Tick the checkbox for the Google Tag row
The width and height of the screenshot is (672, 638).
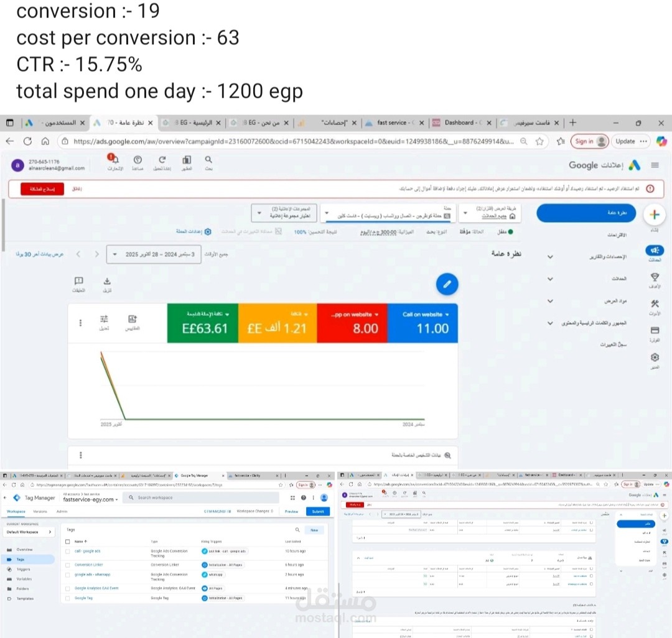click(x=68, y=598)
